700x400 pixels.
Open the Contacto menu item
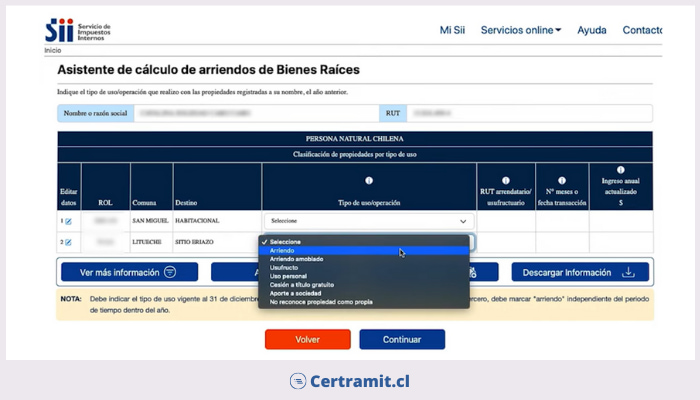pos(642,30)
